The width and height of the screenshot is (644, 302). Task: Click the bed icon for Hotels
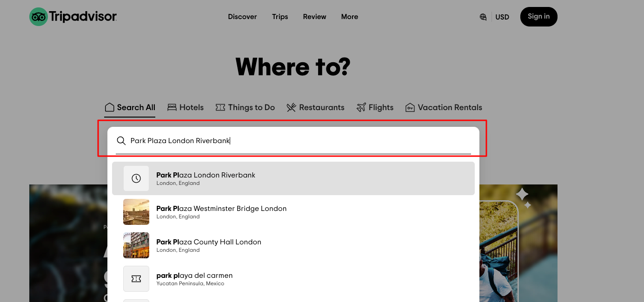point(172,107)
